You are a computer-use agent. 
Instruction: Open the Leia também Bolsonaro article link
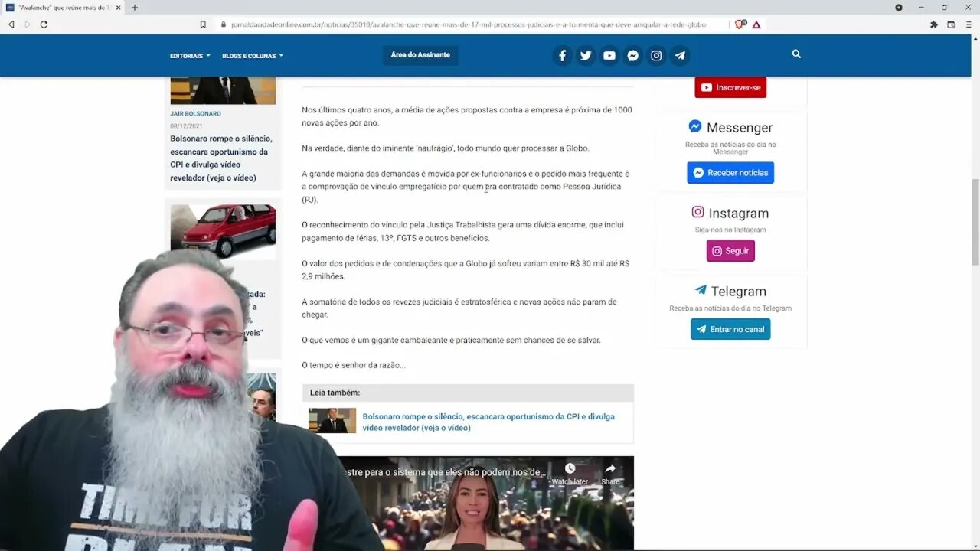coord(488,422)
